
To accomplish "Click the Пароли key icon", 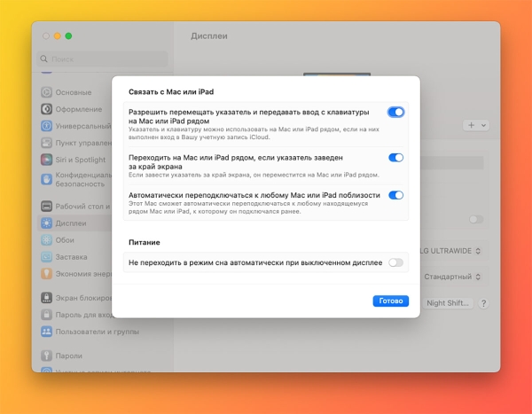I will pos(46,355).
